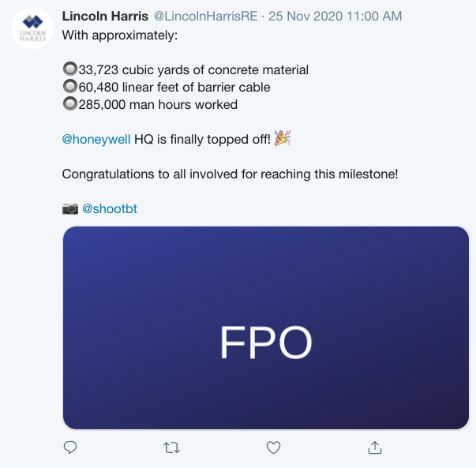Click the bullet beside 33,723 cubic yards
The height and width of the screenshot is (468, 476).
pyautogui.click(x=69, y=70)
